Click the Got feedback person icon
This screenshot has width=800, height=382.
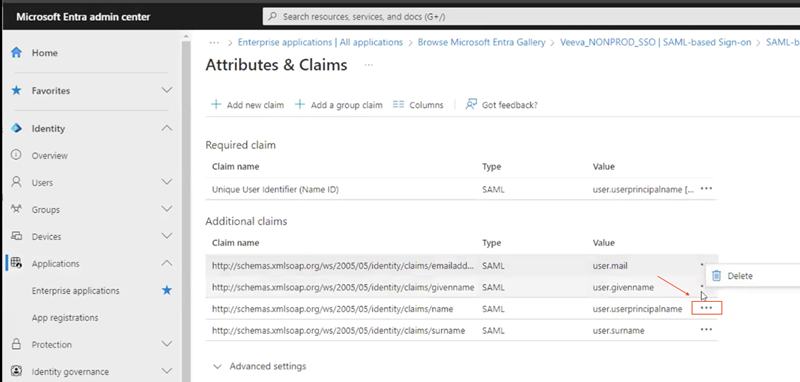(x=471, y=105)
